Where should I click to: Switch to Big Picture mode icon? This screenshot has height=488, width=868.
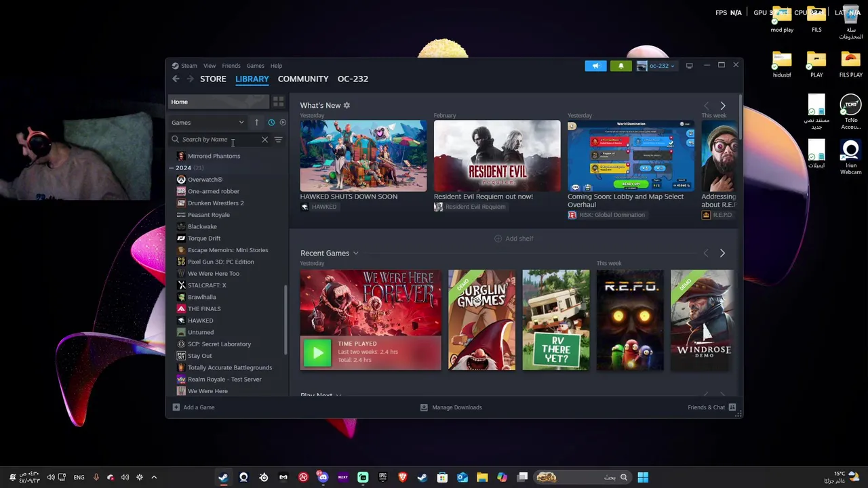tap(689, 66)
